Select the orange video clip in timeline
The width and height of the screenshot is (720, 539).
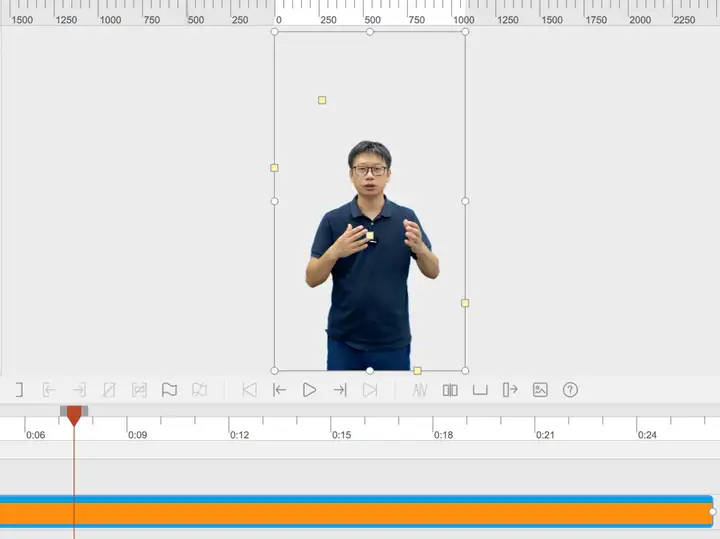(356, 511)
